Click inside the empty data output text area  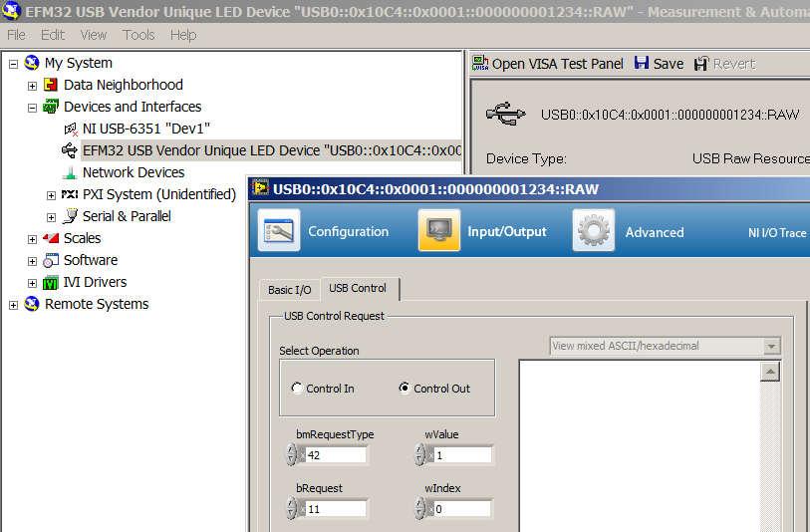pyautogui.click(x=640, y=446)
